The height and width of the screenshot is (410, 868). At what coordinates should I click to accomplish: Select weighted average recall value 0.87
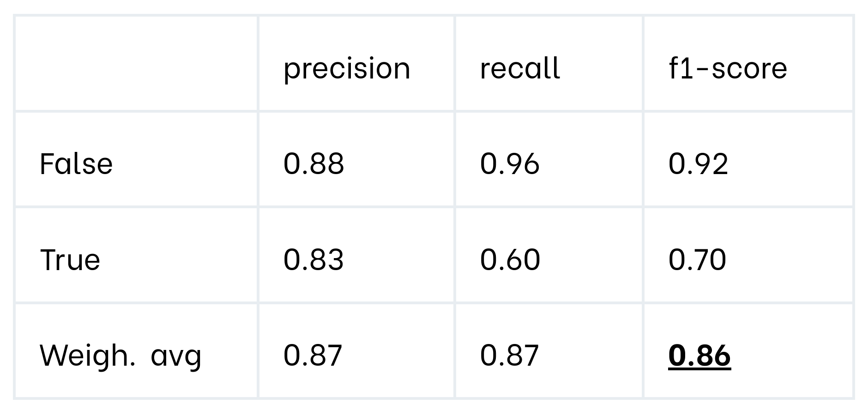click(x=509, y=356)
